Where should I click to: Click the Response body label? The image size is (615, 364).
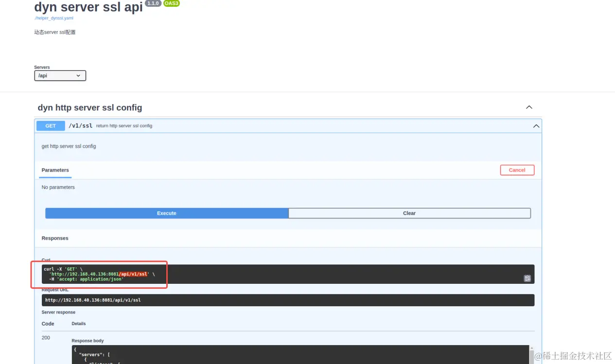click(88, 341)
